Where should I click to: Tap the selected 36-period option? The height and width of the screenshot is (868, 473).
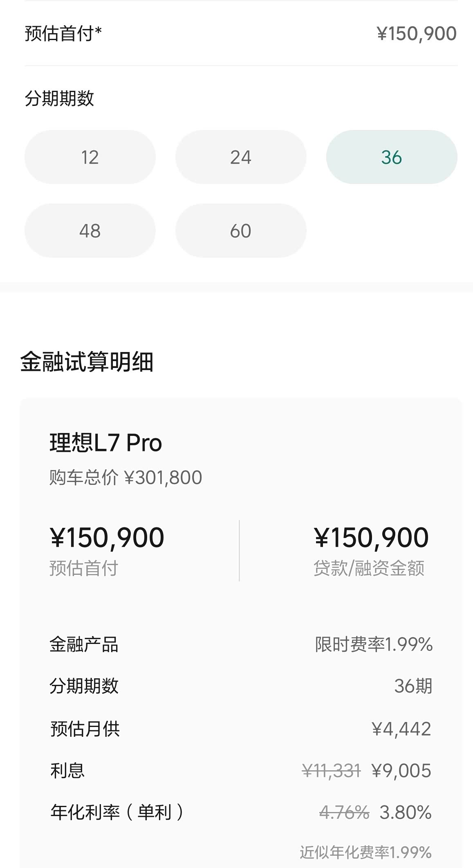391,157
